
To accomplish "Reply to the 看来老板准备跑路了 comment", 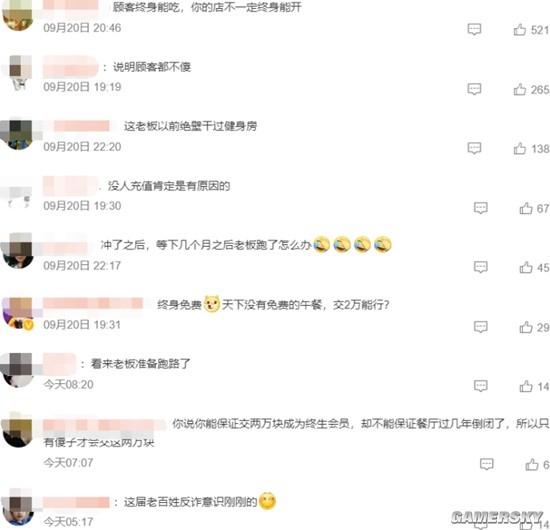I will pos(481,386).
